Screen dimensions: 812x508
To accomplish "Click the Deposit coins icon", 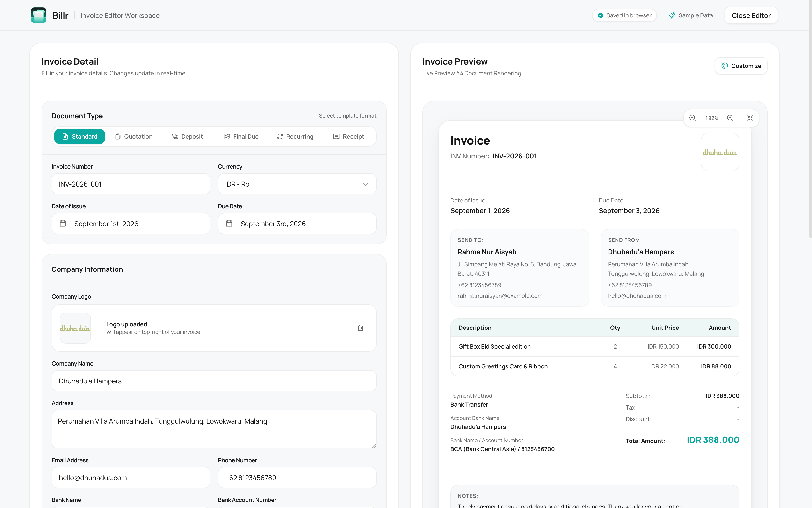I will pyautogui.click(x=175, y=136).
